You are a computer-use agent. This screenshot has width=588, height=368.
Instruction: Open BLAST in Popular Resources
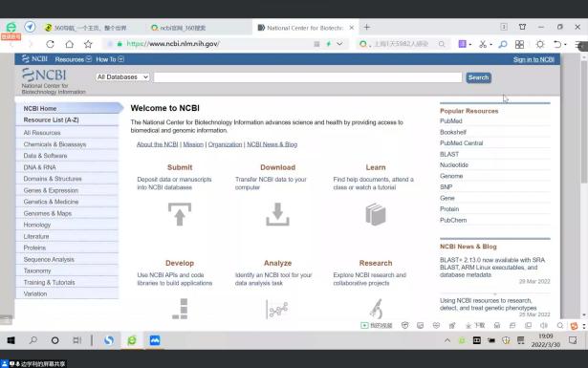449,154
